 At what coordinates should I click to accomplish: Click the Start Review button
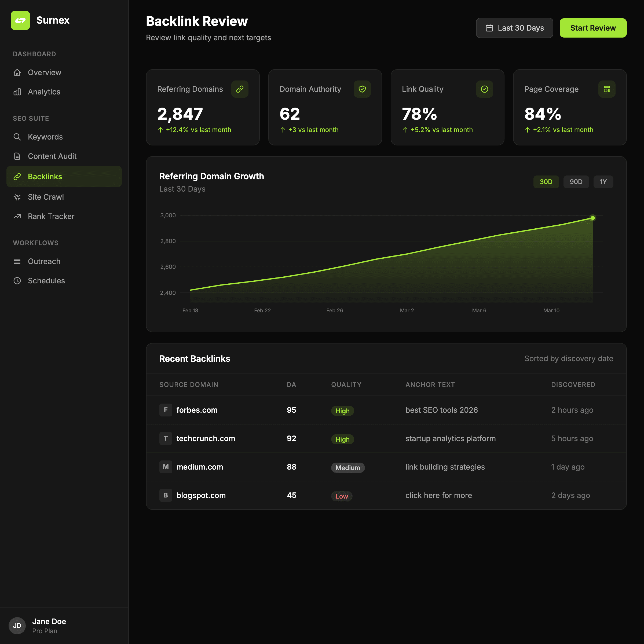pos(593,28)
